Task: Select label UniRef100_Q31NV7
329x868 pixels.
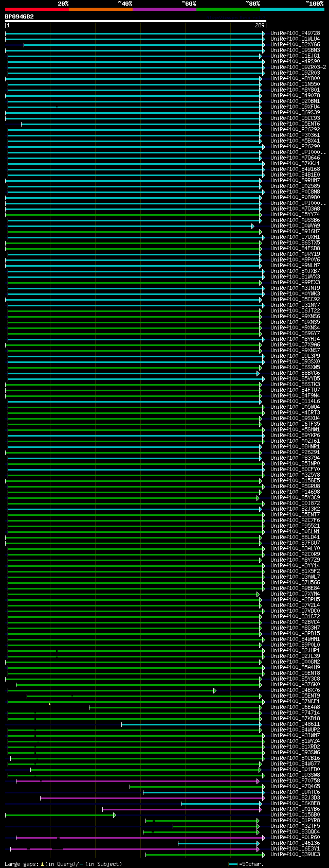Action: [x=295, y=305]
